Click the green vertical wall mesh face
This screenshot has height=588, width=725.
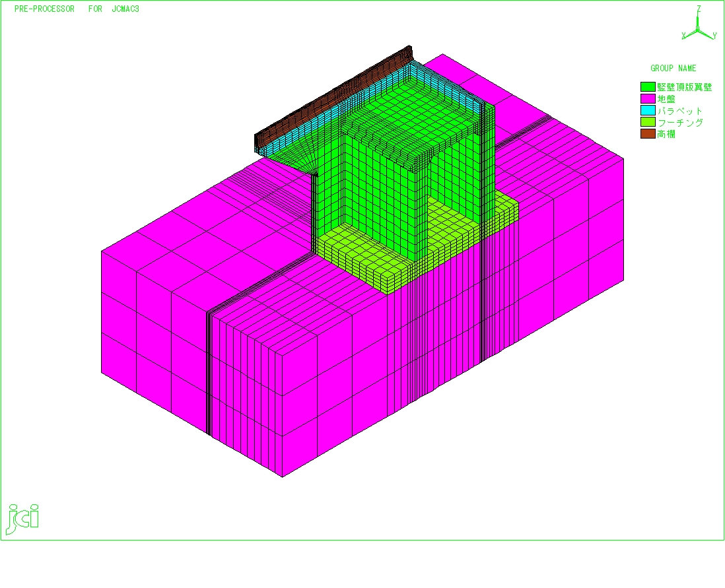pos(376,198)
